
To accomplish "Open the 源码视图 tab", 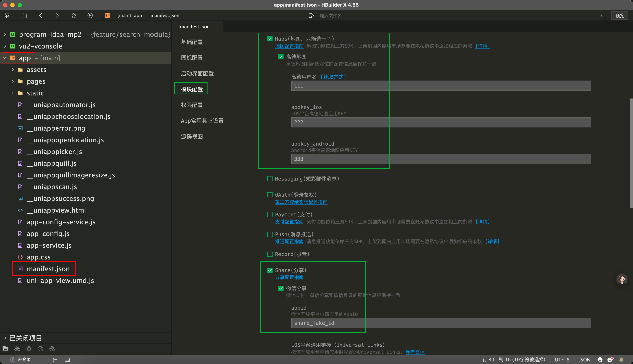I will (192, 137).
